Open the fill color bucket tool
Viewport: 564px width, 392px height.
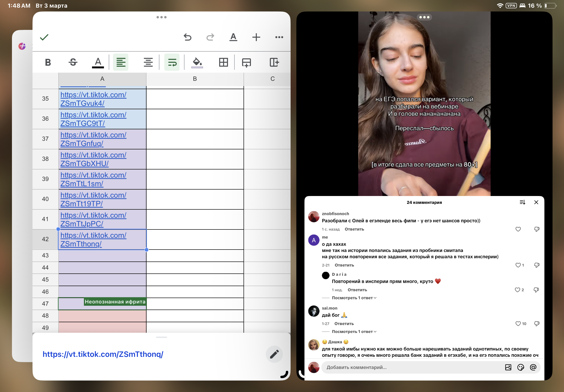point(197,62)
